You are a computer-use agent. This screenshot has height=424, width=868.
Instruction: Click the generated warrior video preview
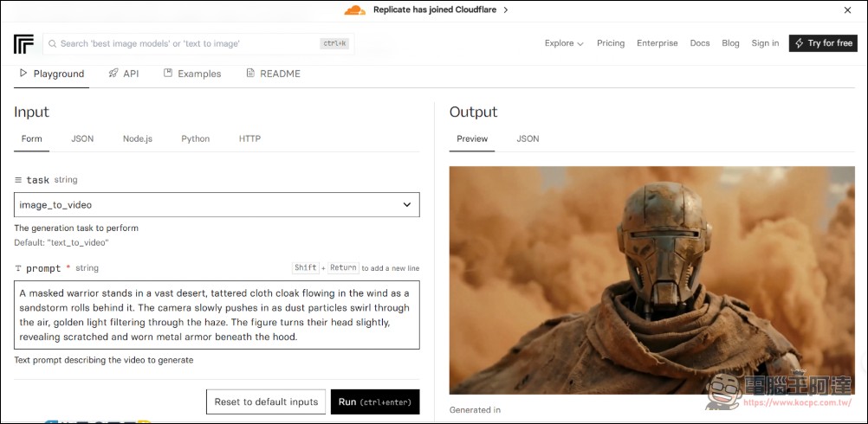(651, 280)
